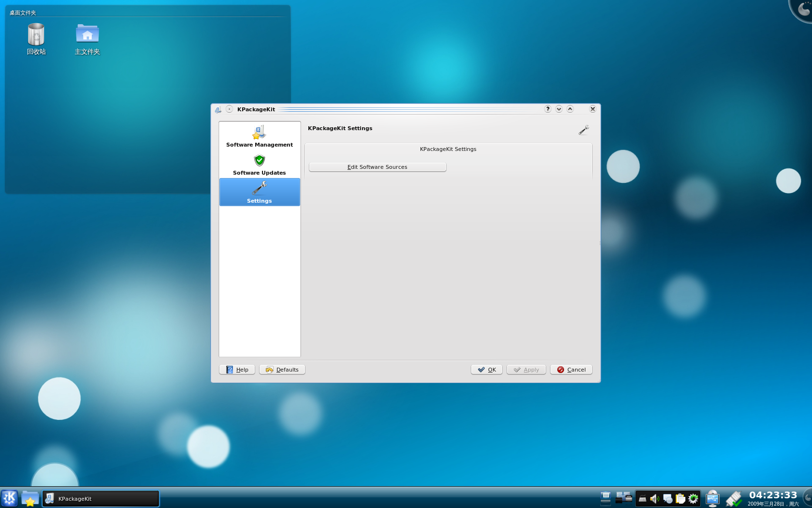The image size is (812, 508).
Task: Click the Apply button
Action: (x=526, y=370)
